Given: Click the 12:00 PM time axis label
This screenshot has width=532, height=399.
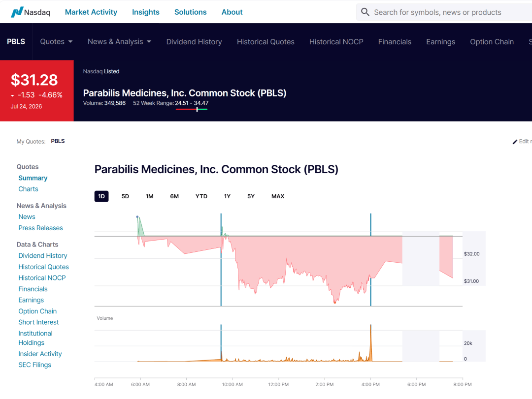Looking at the screenshot, I should click(x=278, y=384).
